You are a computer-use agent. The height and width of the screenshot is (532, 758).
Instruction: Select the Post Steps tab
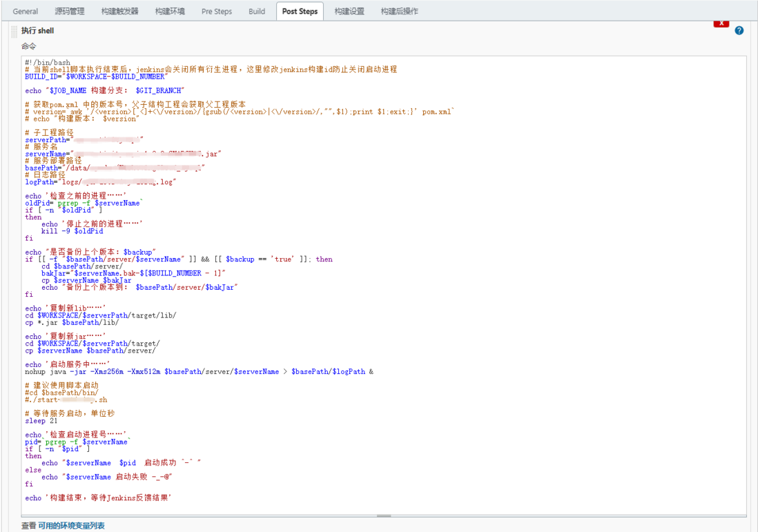pyautogui.click(x=300, y=11)
